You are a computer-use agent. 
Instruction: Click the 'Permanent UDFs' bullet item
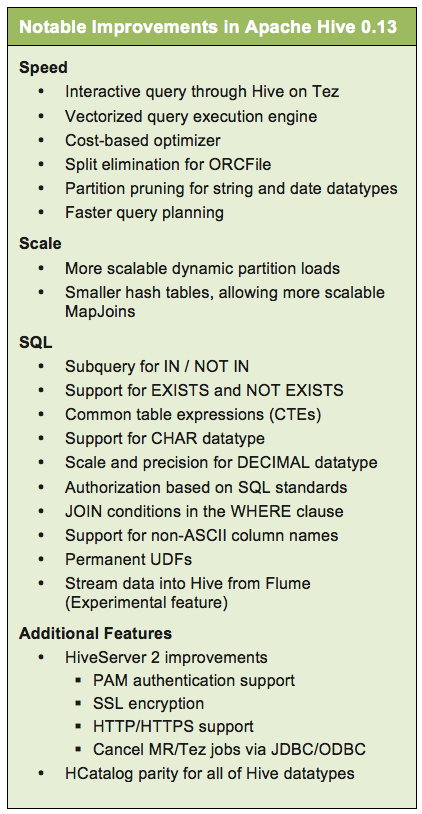point(128,559)
